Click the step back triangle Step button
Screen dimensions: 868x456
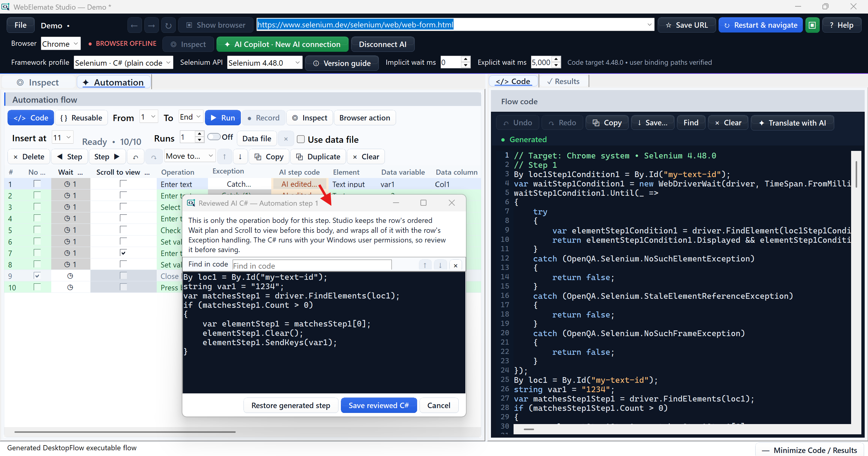click(70, 157)
